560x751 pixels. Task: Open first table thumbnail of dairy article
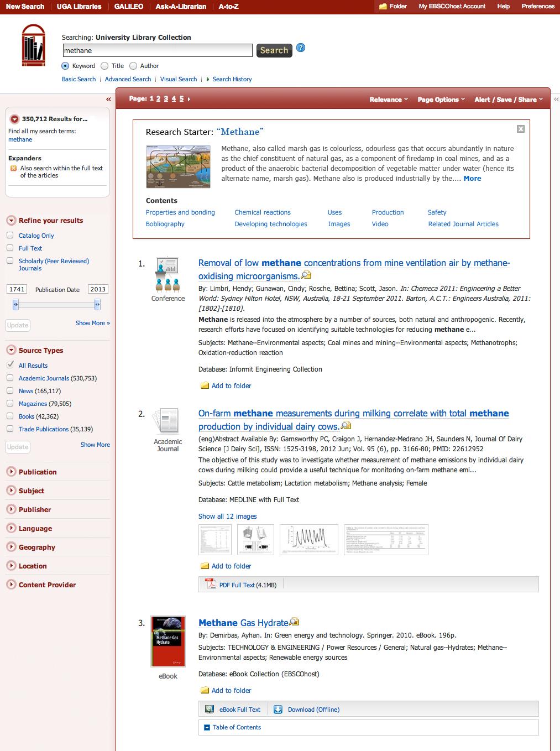[x=215, y=540]
